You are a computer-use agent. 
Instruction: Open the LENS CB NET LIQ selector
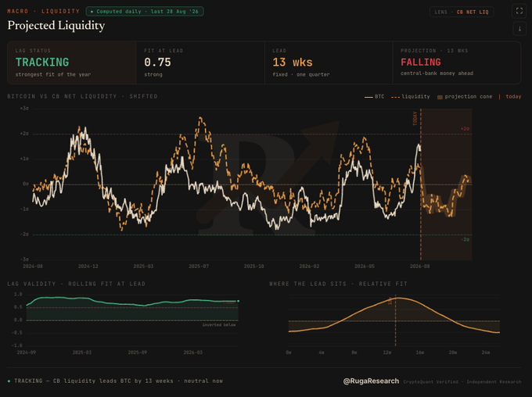click(462, 12)
